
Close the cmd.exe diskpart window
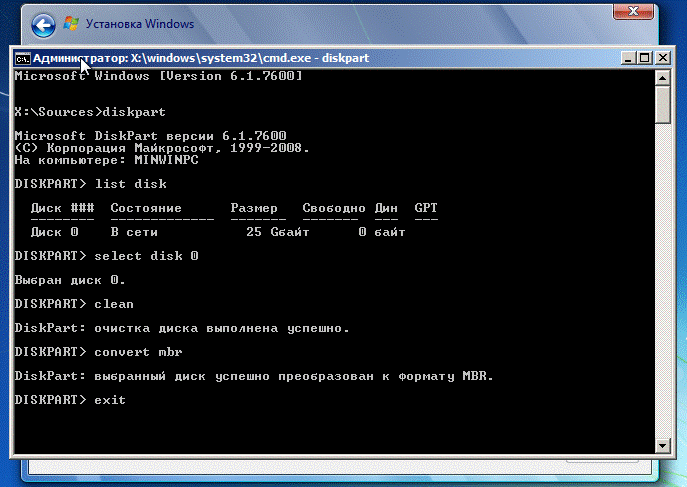coord(663,58)
